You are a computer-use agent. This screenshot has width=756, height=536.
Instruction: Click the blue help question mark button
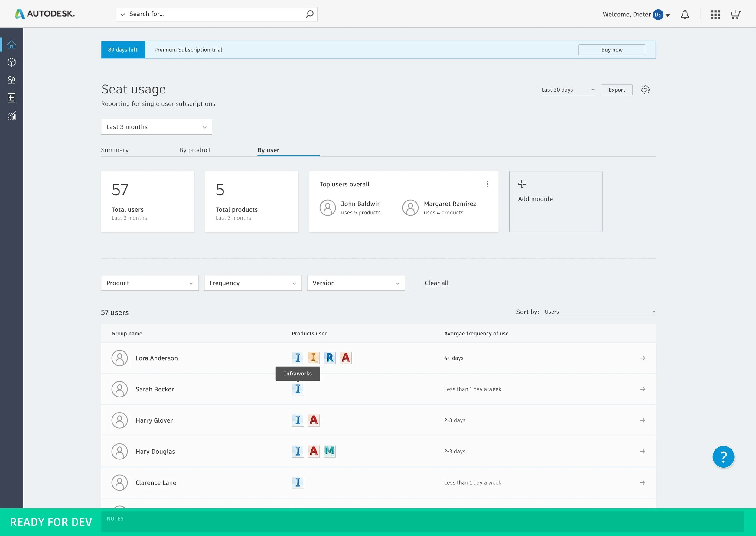click(x=723, y=457)
